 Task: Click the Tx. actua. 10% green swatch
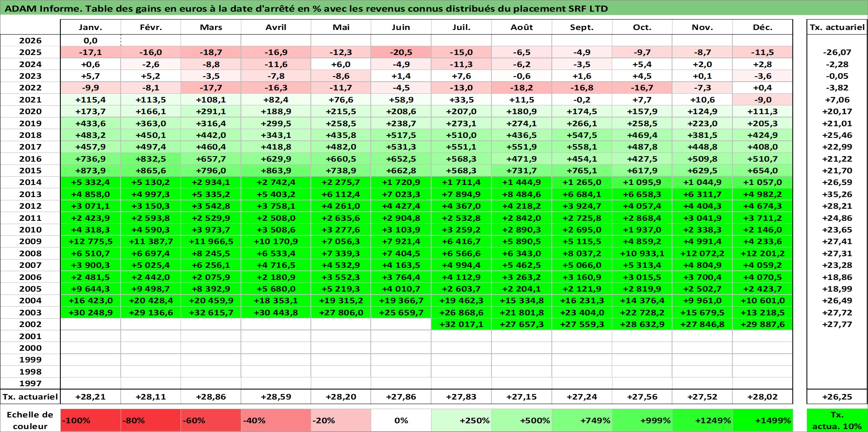pos(837,420)
